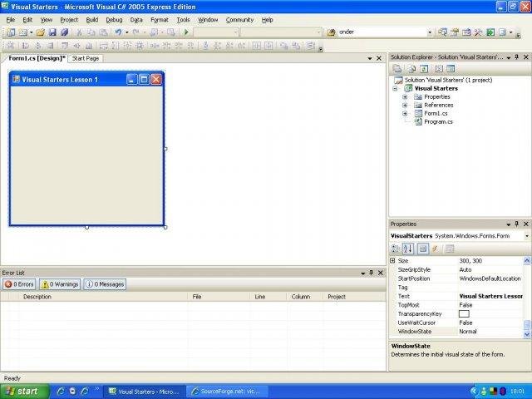Open the Format menu
Image resolution: width=532 pixels, height=399 pixels.
[160, 20]
